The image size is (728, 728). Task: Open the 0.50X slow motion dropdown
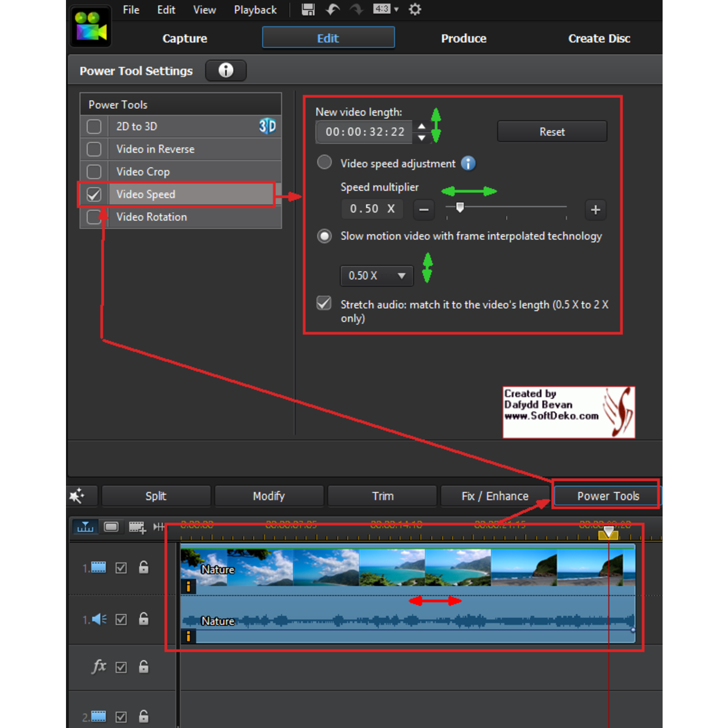point(376,276)
